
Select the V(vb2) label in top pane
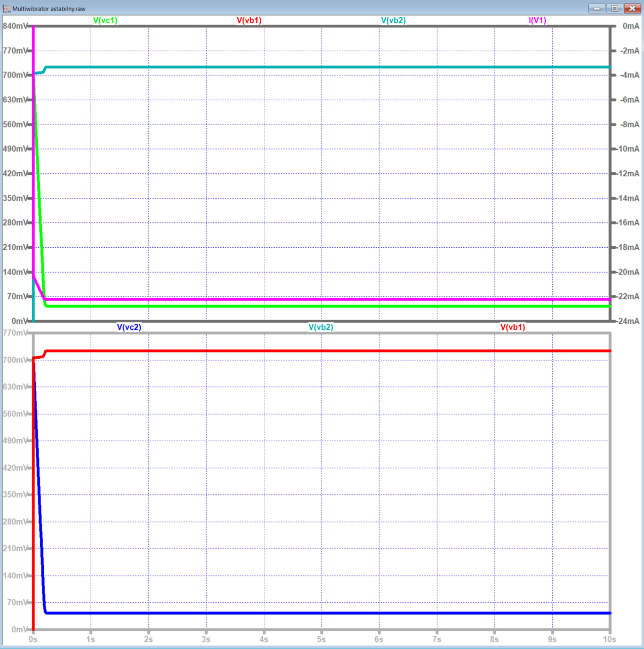coord(393,20)
